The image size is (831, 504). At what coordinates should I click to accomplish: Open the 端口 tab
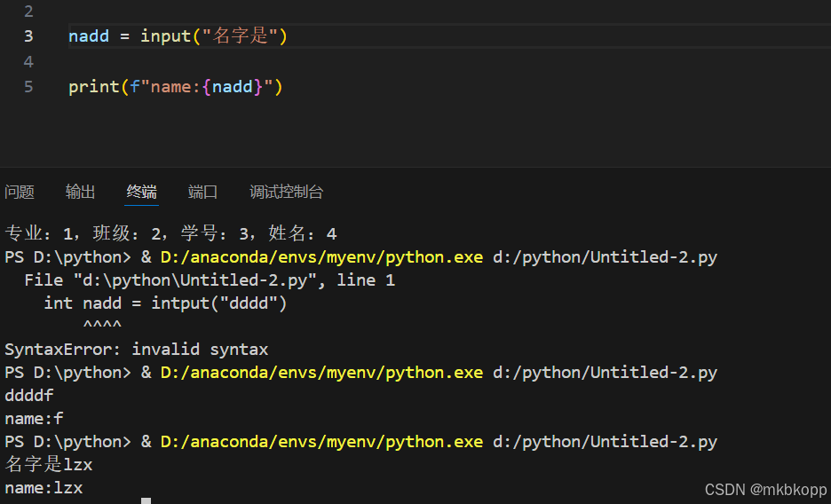(202, 192)
